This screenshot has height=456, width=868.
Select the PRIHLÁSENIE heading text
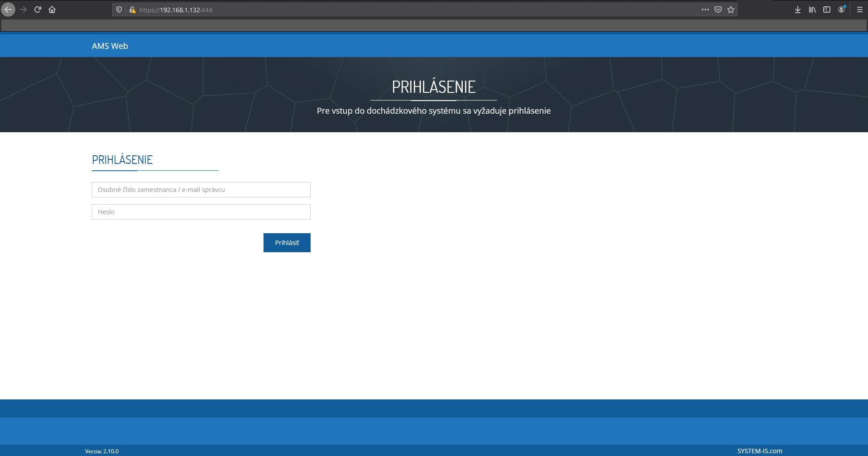[122, 159]
